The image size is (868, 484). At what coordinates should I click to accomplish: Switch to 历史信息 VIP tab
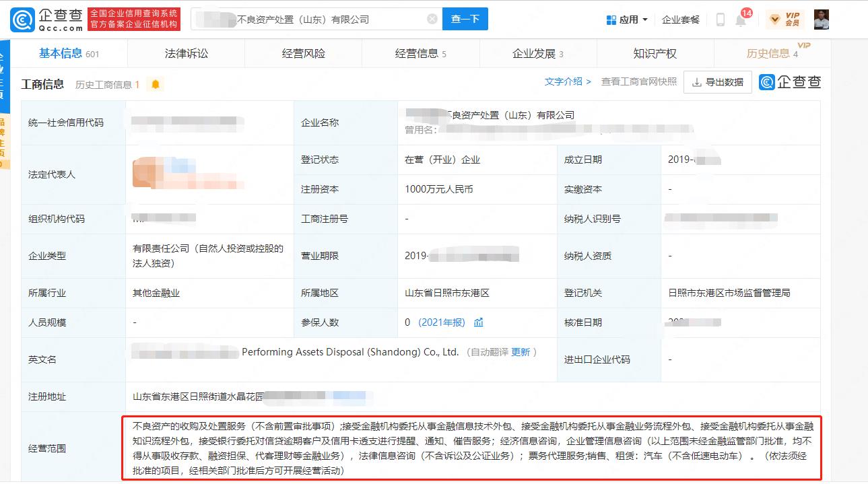[x=770, y=53]
